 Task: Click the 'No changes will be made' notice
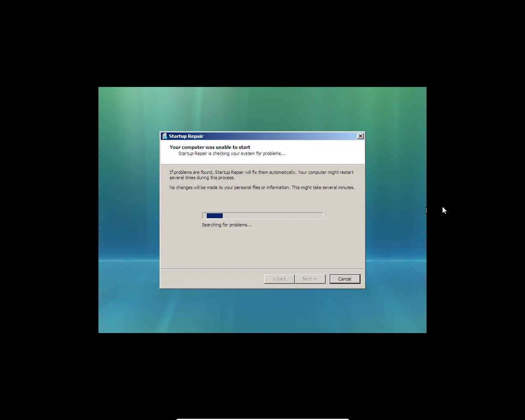pyautogui.click(x=262, y=187)
